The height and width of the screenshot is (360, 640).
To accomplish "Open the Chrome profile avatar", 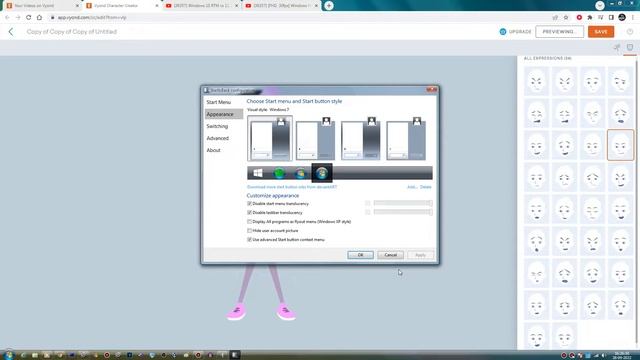I will point(622,17).
